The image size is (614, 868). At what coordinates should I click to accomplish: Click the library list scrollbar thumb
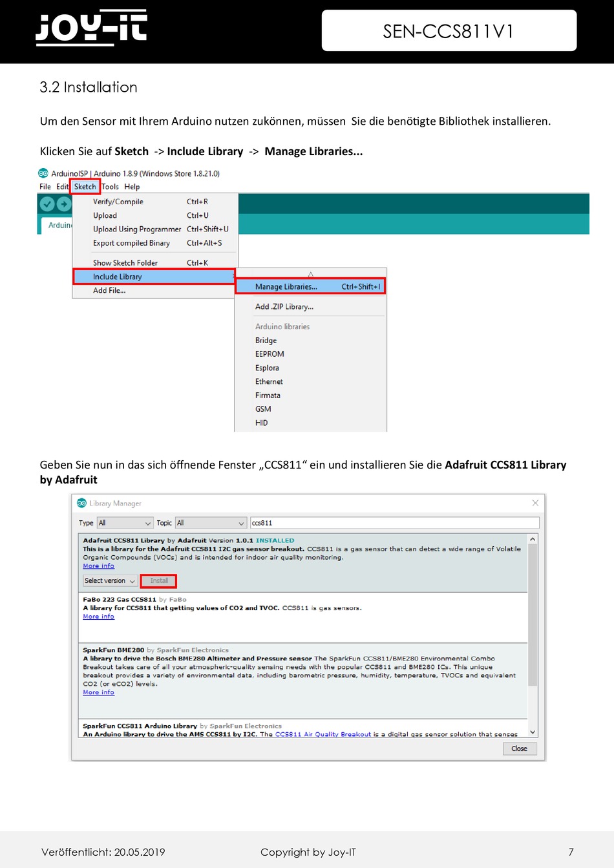point(533,615)
